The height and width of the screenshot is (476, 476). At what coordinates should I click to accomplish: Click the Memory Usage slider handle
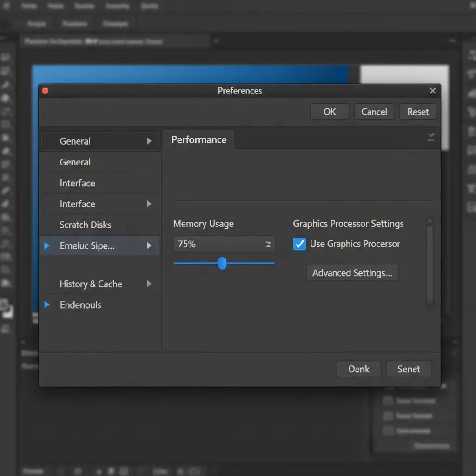click(222, 264)
